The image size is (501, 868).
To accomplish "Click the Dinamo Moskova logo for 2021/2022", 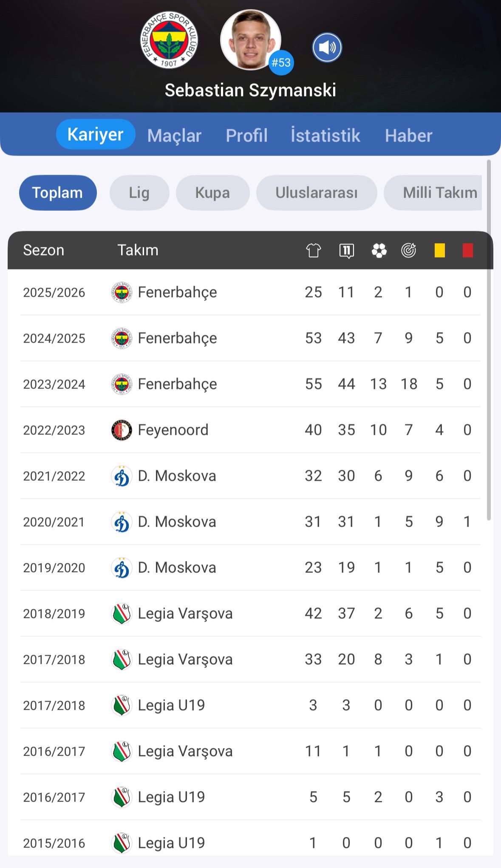I will pos(122,476).
